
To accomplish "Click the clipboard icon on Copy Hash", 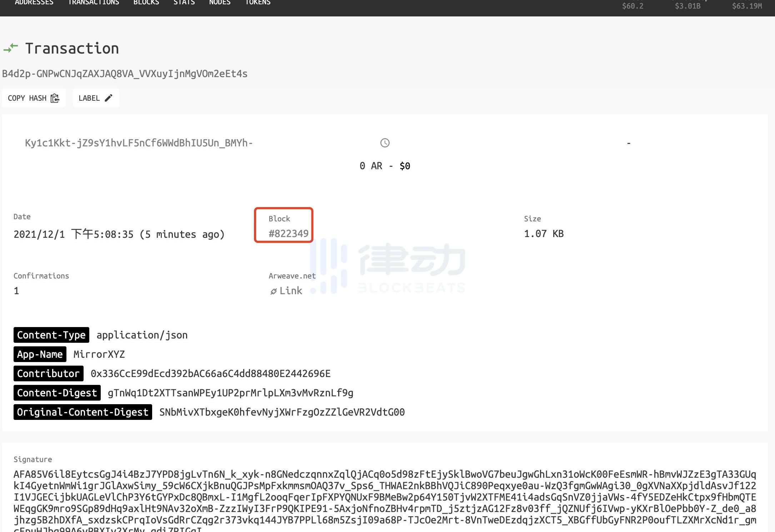I will coord(55,98).
